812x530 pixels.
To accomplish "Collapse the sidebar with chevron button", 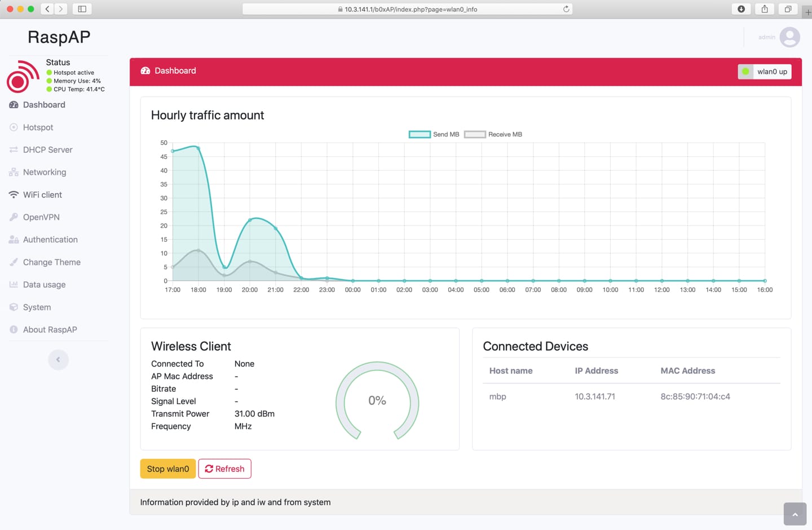I will (x=58, y=360).
